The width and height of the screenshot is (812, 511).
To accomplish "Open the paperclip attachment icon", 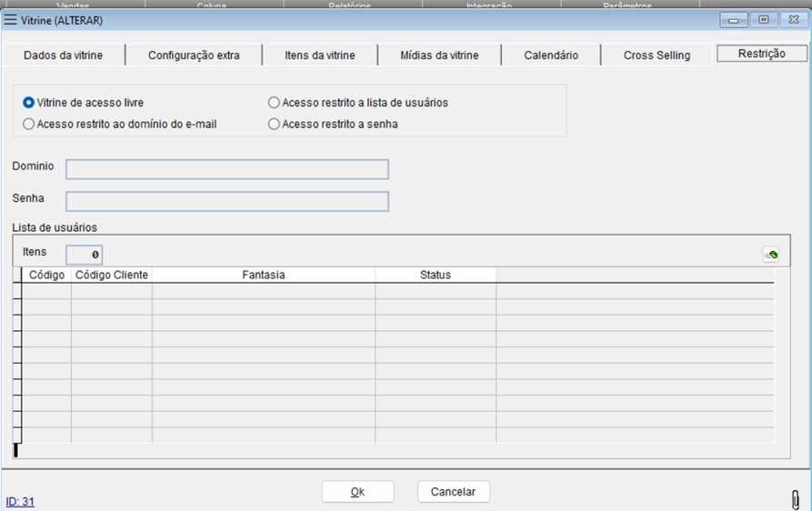I will pos(796,499).
